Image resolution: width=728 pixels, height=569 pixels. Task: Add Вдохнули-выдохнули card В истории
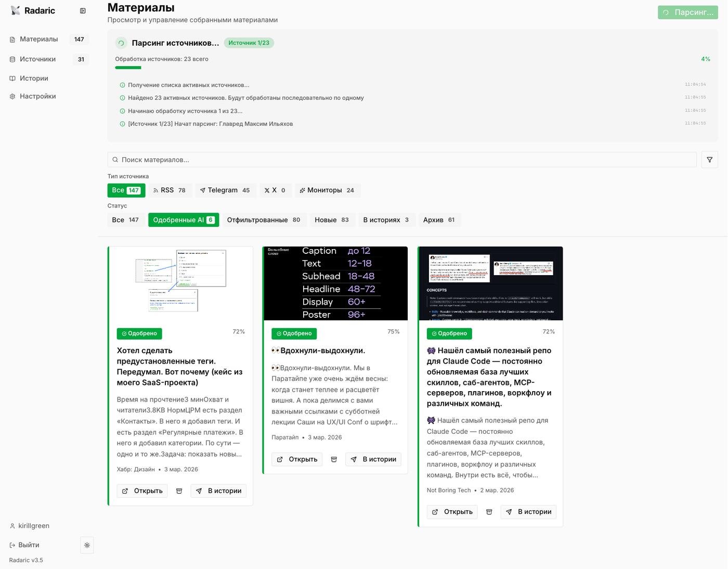tap(373, 459)
